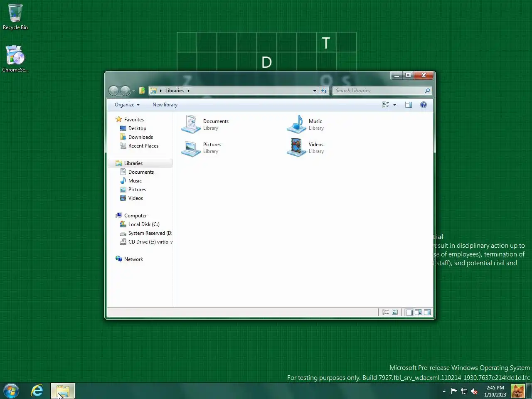The image size is (532, 399).
Task: Open the Music library in the main pane
Action: [x=305, y=124]
